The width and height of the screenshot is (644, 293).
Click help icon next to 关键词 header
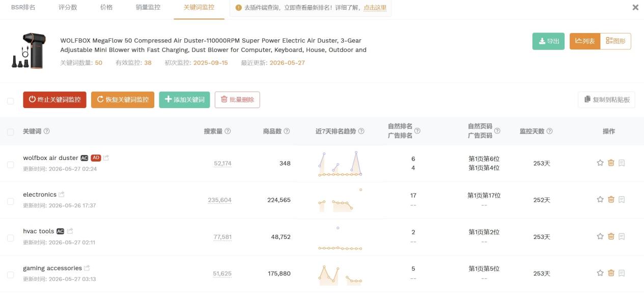[x=47, y=131]
